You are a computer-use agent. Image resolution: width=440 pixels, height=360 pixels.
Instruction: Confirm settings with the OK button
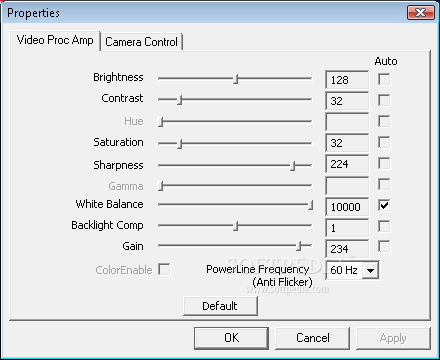click(231, 338)
